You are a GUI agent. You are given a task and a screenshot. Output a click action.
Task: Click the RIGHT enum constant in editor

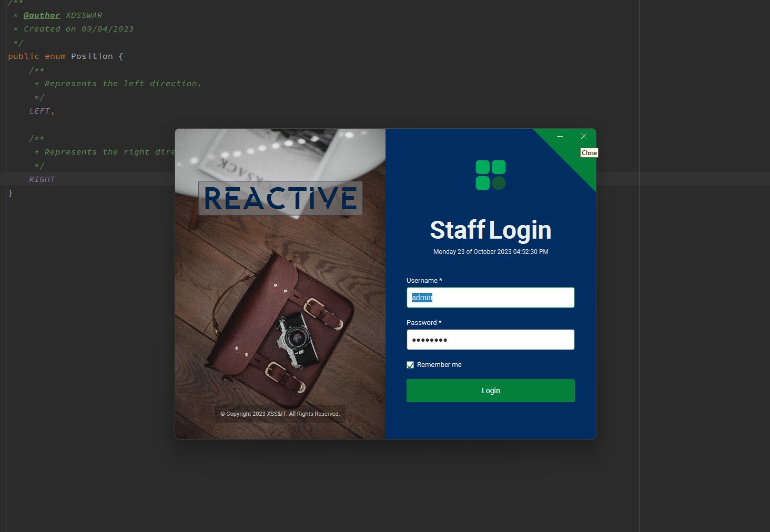pos(42,179)
